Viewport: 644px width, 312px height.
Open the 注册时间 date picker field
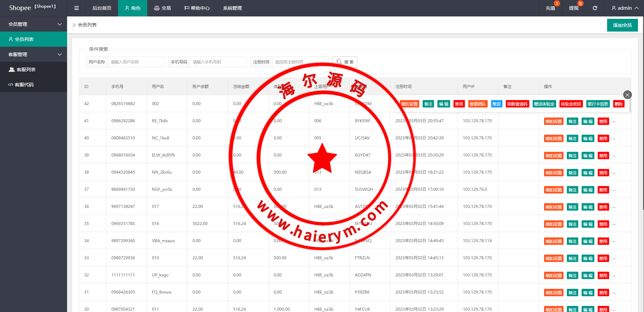(300, 62)
